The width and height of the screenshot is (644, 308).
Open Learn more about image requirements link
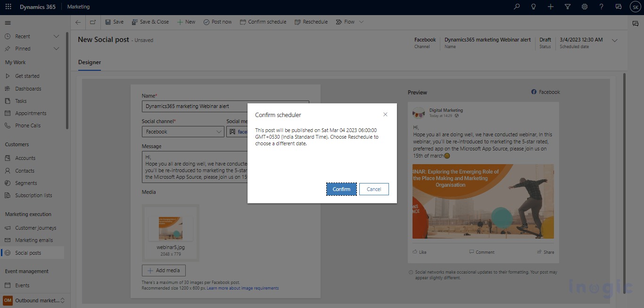(x=243, y=288)
